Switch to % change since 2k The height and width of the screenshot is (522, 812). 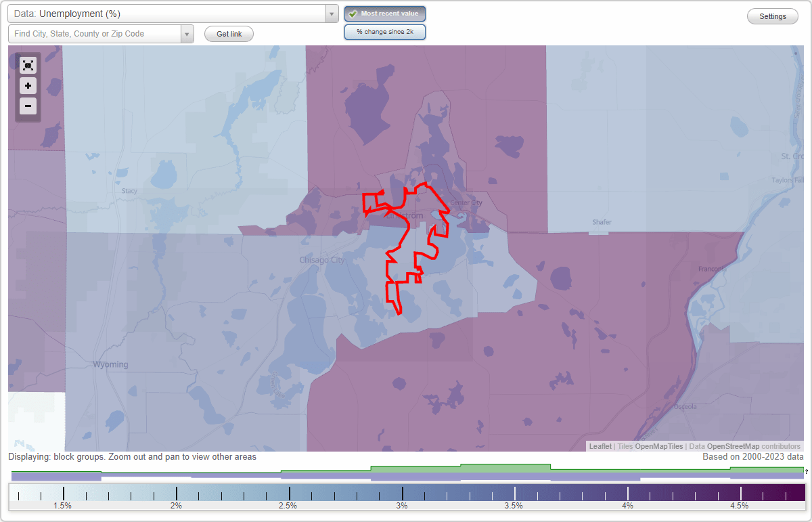[385, 32]
